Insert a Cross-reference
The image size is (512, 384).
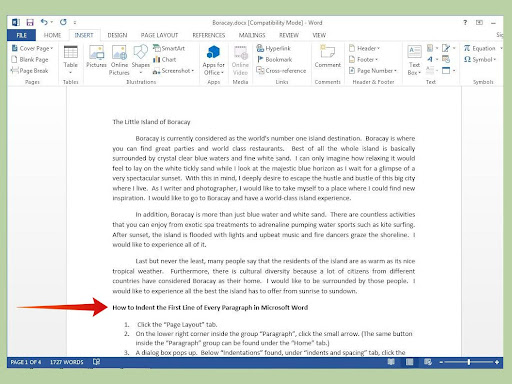[x=281, y=71]
